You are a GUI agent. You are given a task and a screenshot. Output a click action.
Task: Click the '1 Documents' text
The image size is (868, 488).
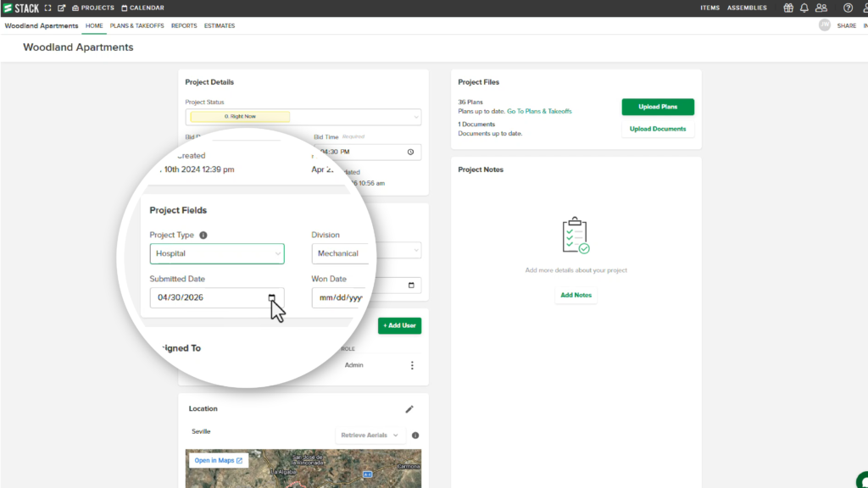click(476, 125)
